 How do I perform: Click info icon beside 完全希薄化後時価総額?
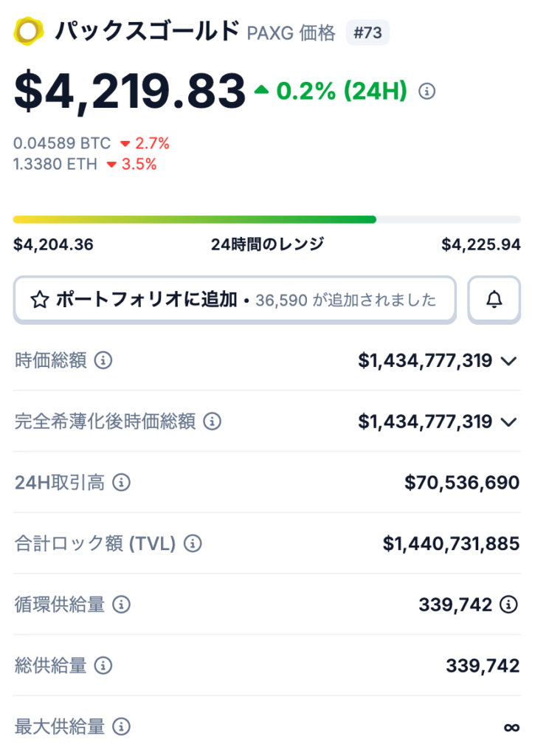coord(213,422)
